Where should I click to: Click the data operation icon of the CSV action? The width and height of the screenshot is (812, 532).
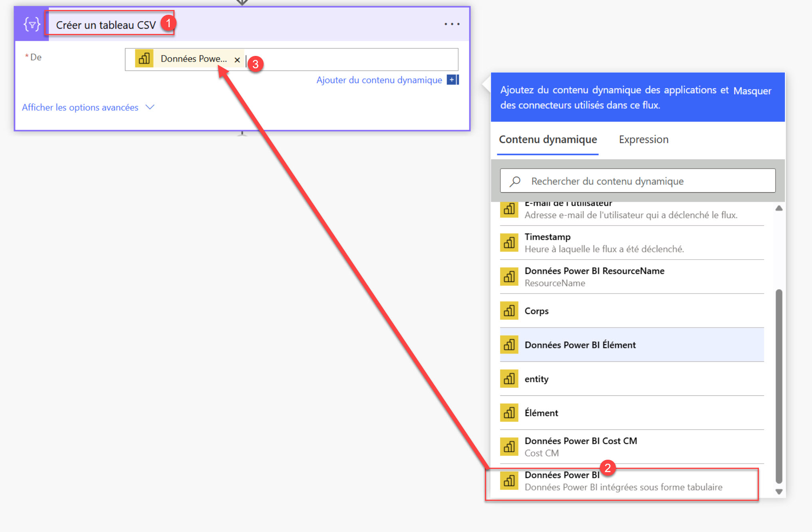coord(32,24)
